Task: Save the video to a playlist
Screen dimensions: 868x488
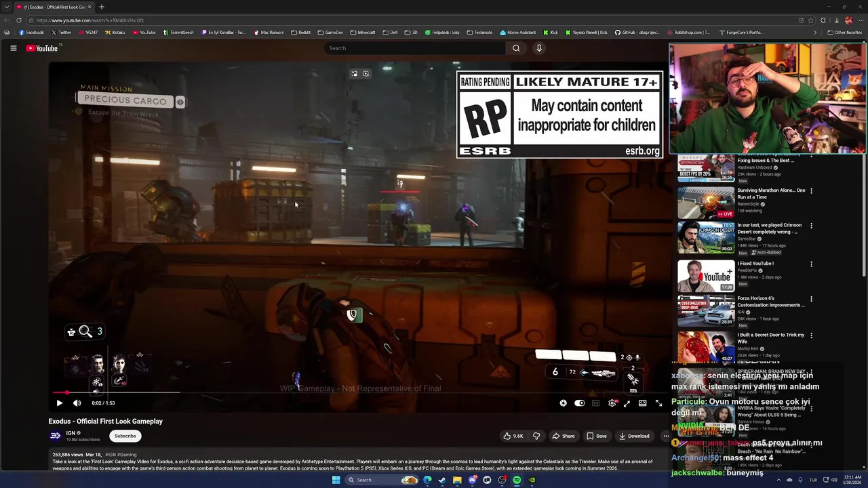Action: point(597,436)
